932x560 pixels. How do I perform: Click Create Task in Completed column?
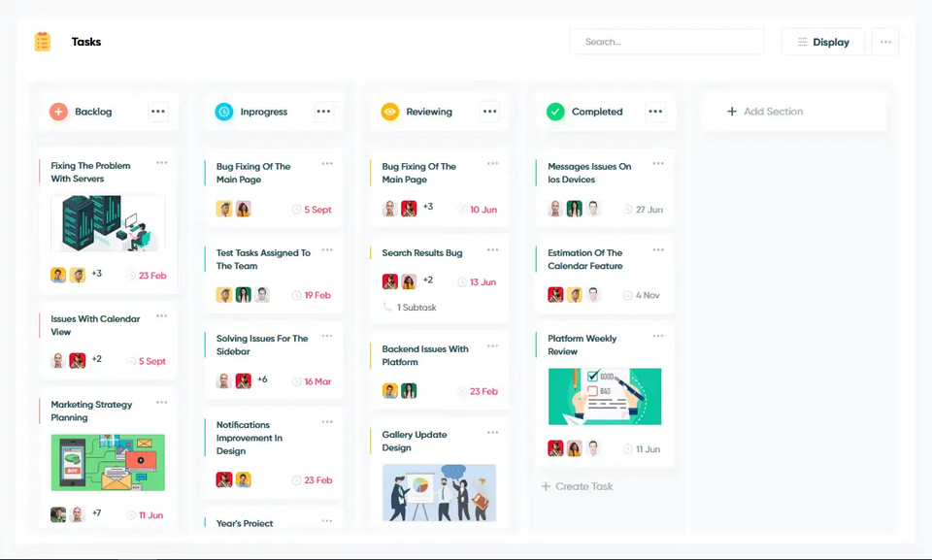point(577,486)
